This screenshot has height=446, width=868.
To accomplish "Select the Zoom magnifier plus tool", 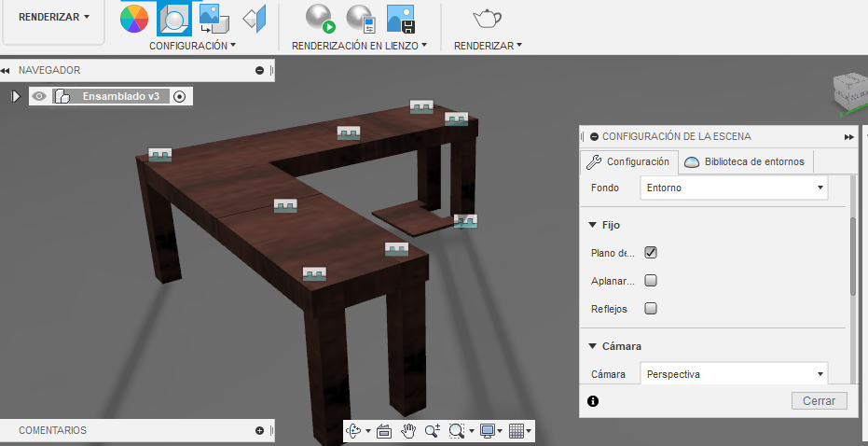I will 433,430.
